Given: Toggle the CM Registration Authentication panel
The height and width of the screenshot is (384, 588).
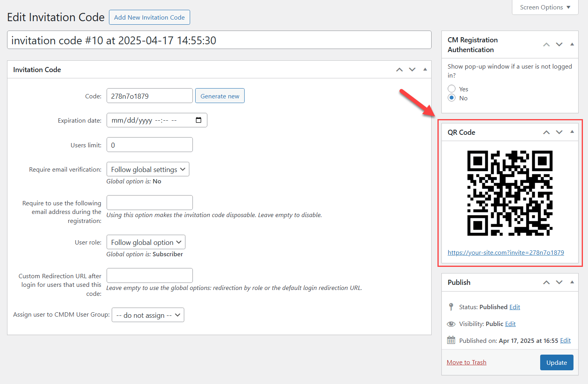Looking at the screenshot, I should tap(572, 45).
